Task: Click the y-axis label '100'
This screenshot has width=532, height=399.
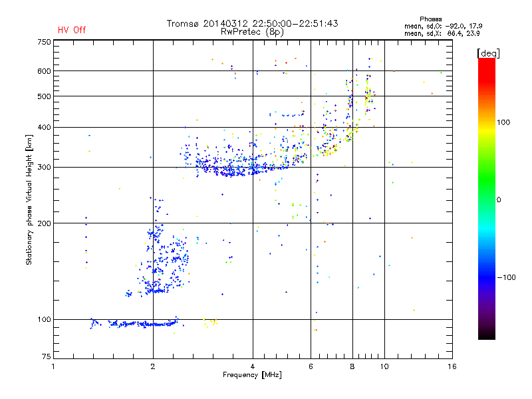Action: [44, 320]
